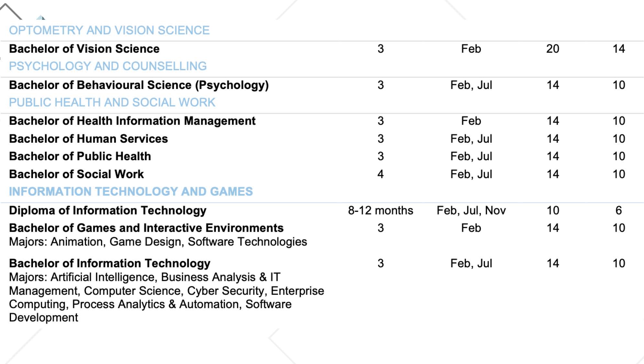Click Bachelor of Games and Interactive Environments
Screen dimensions: 644x364
click(x=146, y=228)
